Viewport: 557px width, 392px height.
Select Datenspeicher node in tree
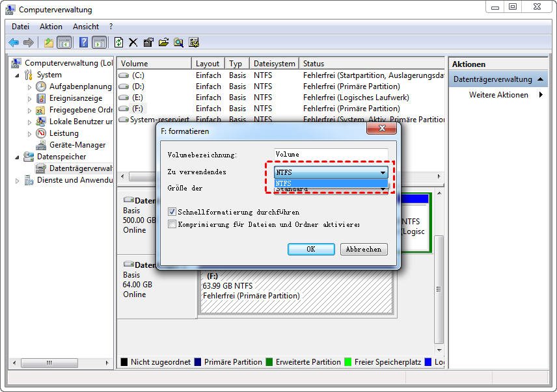[61, 157]
